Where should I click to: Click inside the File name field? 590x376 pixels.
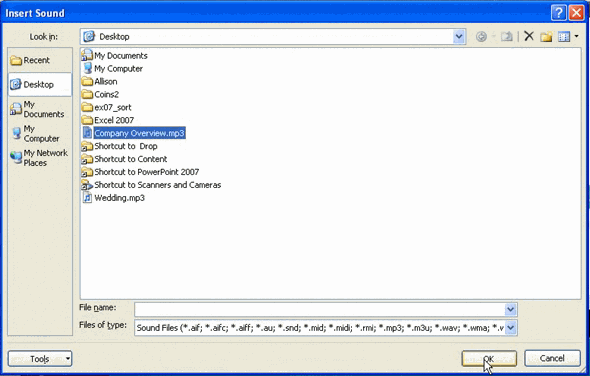319,309
